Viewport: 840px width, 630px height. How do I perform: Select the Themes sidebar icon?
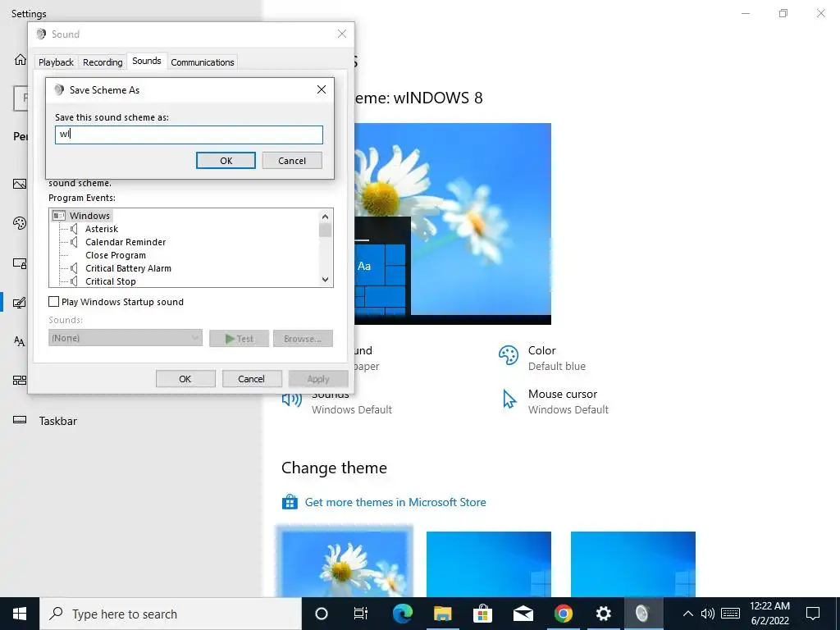[x=20, y=303]
